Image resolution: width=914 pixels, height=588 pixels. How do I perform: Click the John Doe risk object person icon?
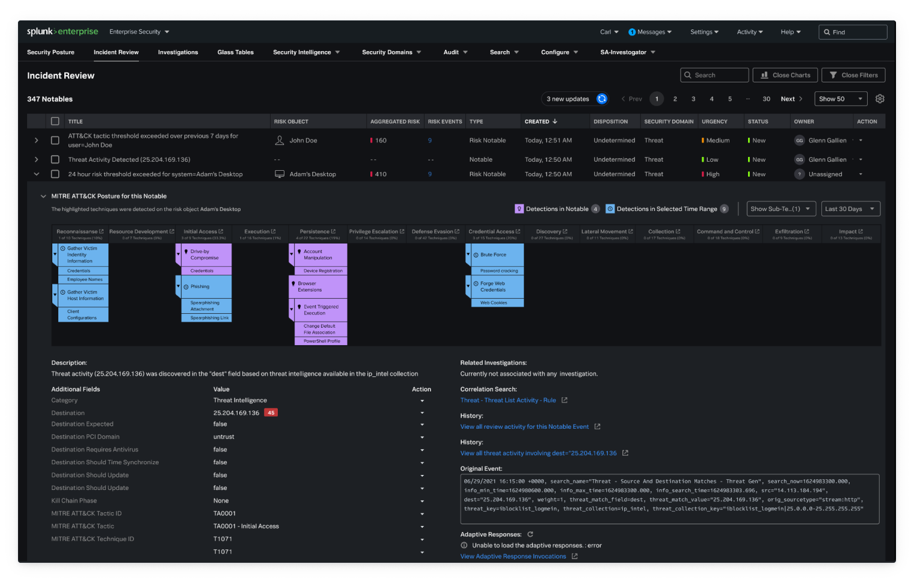[279, 140]
